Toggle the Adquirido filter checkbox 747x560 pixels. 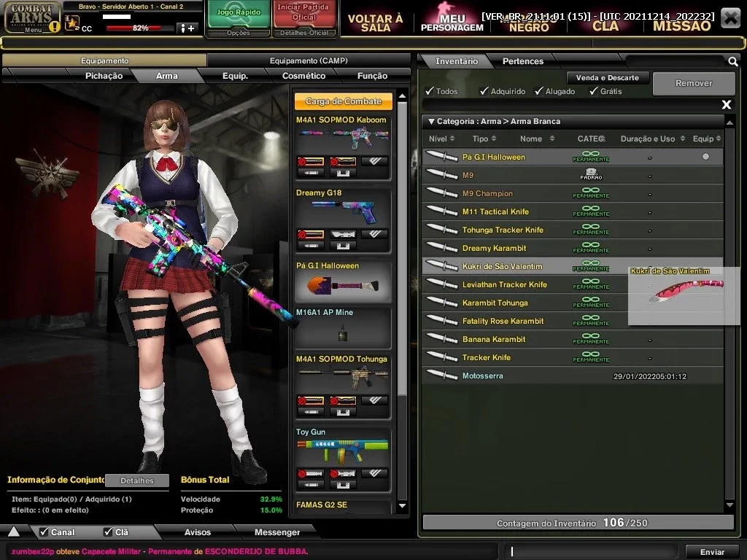[484, 91]
